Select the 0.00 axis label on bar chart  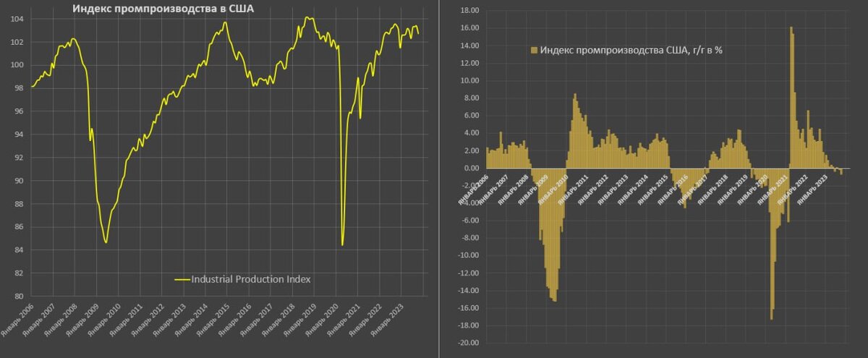pos(472,169)
